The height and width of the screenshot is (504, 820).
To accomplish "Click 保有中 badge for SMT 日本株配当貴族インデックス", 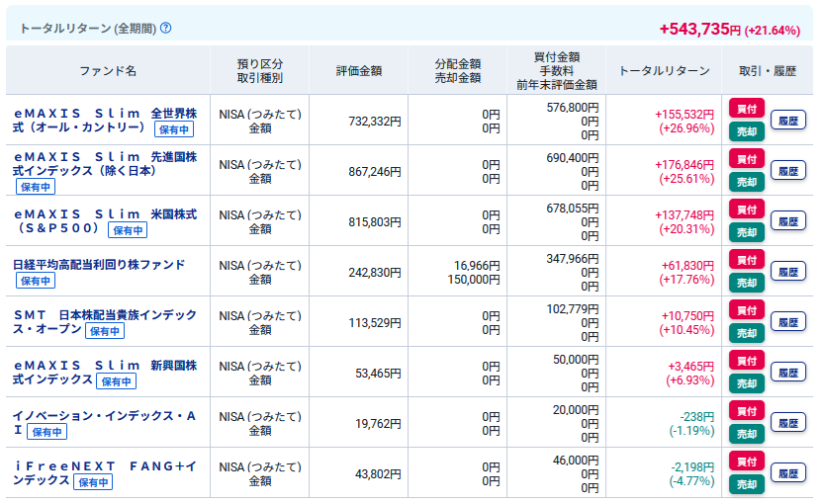I will (105, 331).
